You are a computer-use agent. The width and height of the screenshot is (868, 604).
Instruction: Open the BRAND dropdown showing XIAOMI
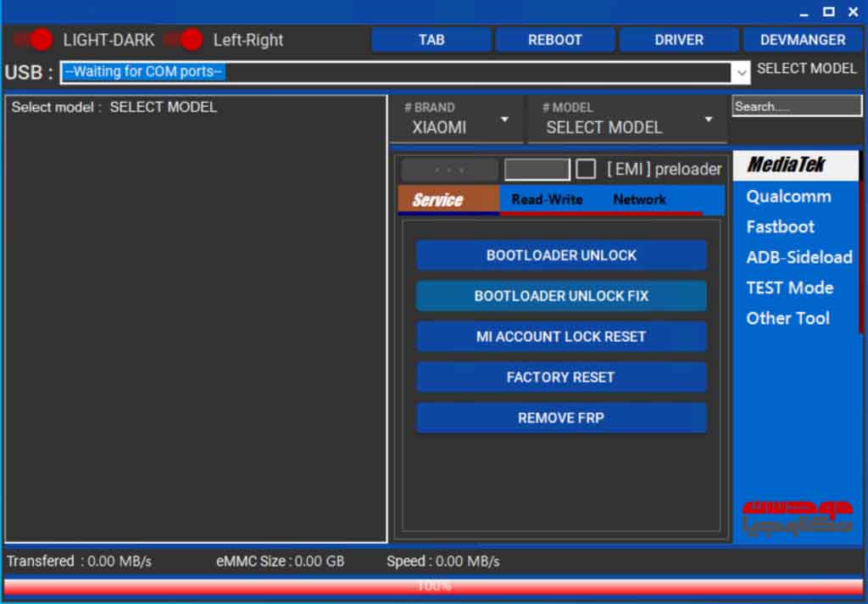[457, 120]
